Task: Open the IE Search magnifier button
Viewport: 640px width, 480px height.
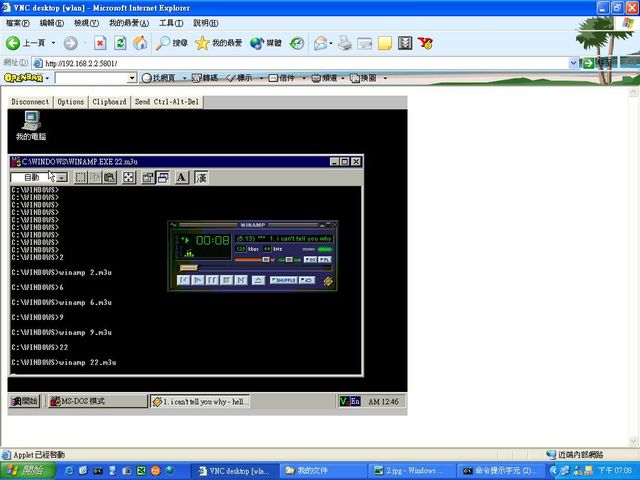Action: click(x=171, y=43)
